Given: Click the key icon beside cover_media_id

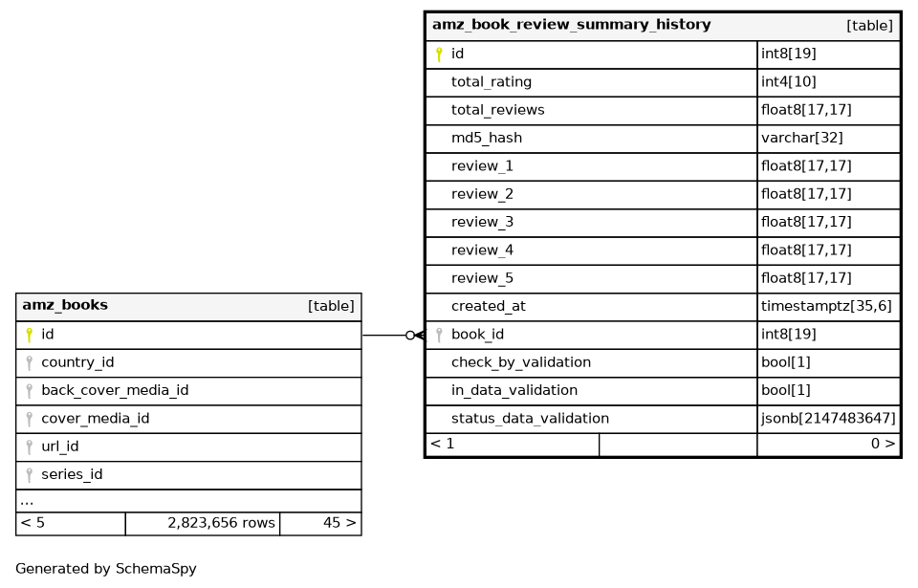Looking at the screenshot, I should click(30, 419).
